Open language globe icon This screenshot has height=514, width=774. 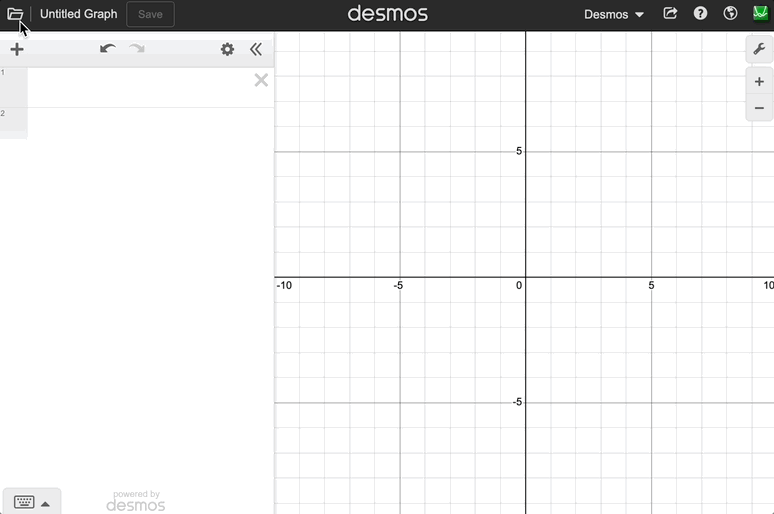(730, 14)
